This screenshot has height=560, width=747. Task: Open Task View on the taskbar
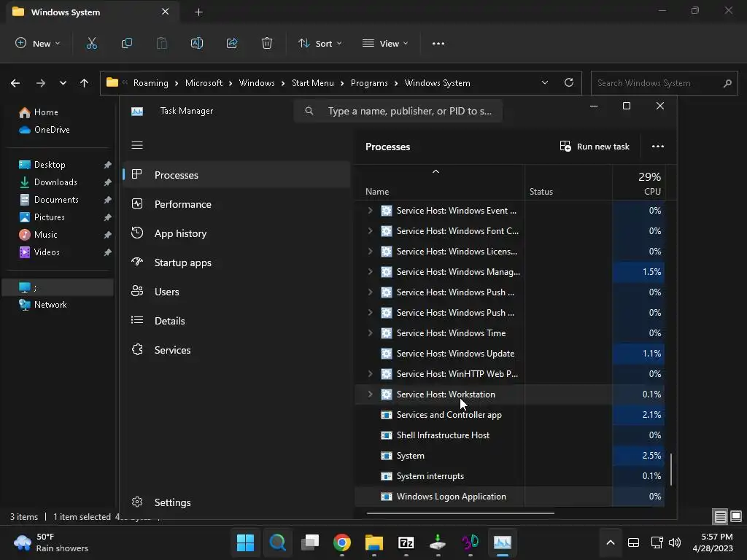[309, 542]
